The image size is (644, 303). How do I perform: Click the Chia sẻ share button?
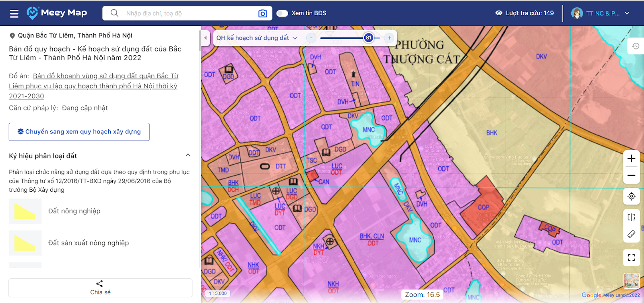click(100, 288)
